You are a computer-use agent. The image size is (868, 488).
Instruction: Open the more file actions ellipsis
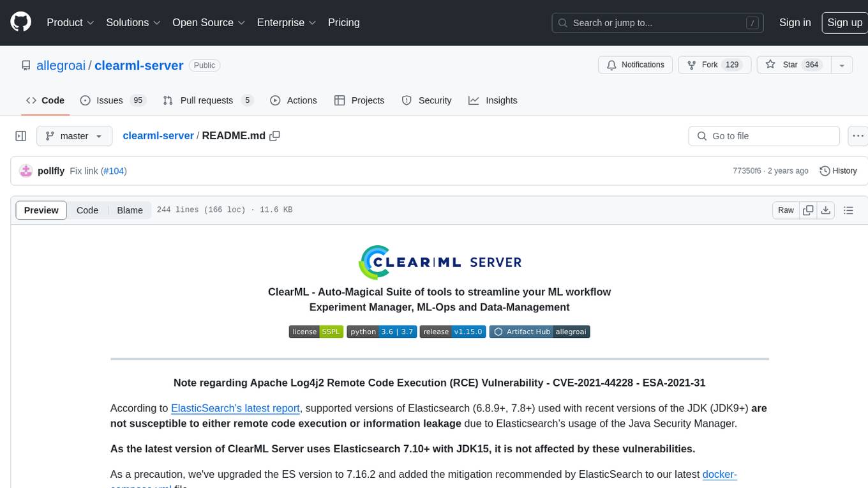tap(858, 136)
